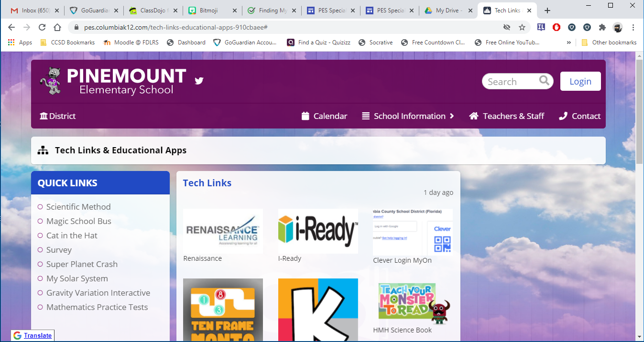
Task: Switch to the My Drive tab
Action: [449, 11]
